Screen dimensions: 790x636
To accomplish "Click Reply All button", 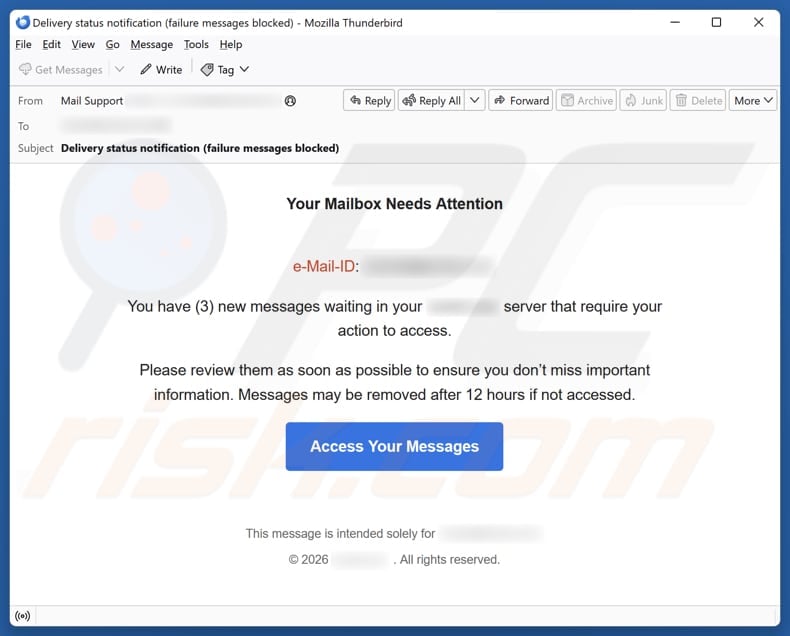I will tap(432, 101).
